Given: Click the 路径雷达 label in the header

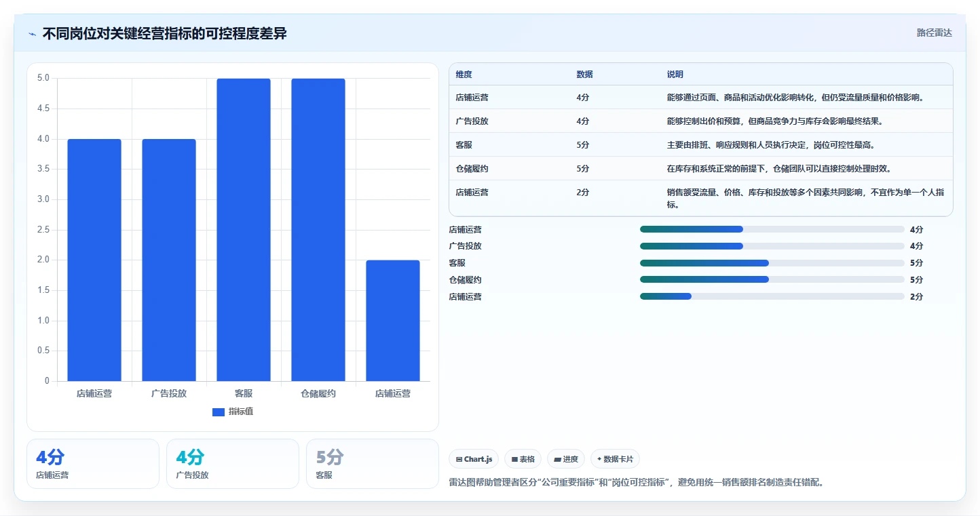Looking at the screenshot, I should click(x=934, y=33).
